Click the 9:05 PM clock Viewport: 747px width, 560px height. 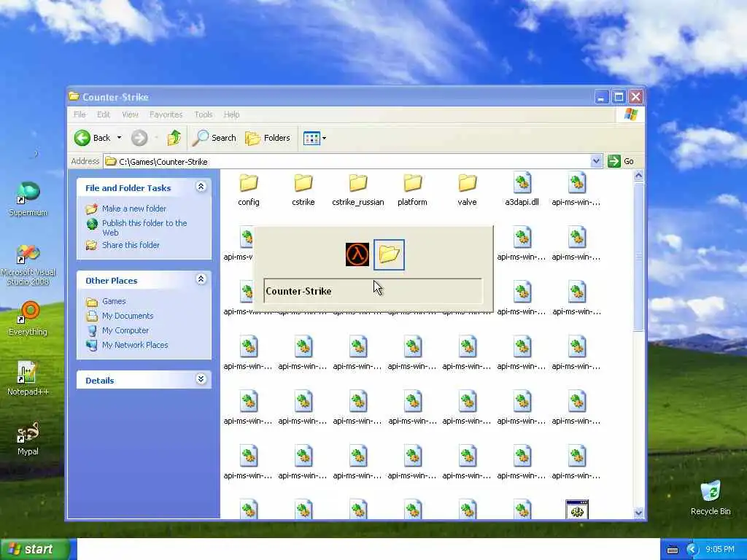[x=720, y=550]
